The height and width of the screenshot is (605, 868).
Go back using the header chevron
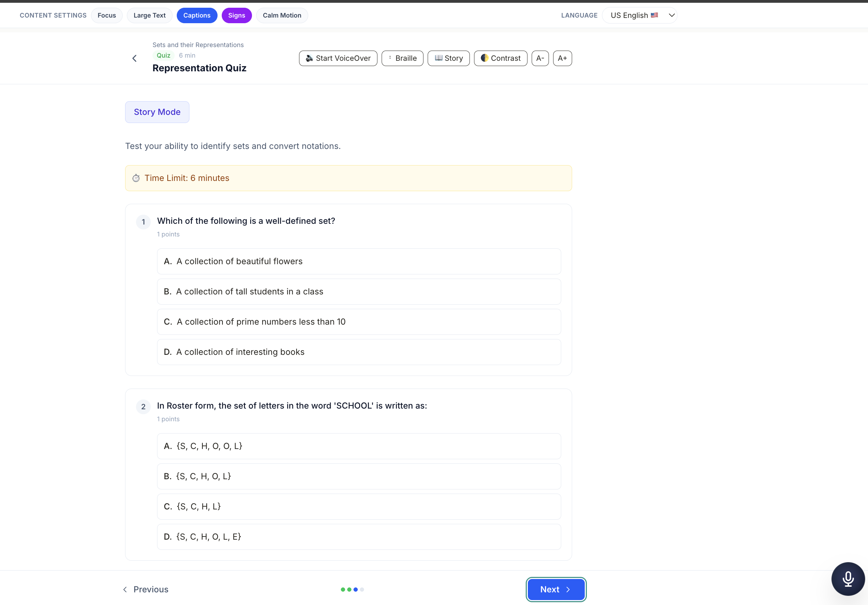point(135,58)
